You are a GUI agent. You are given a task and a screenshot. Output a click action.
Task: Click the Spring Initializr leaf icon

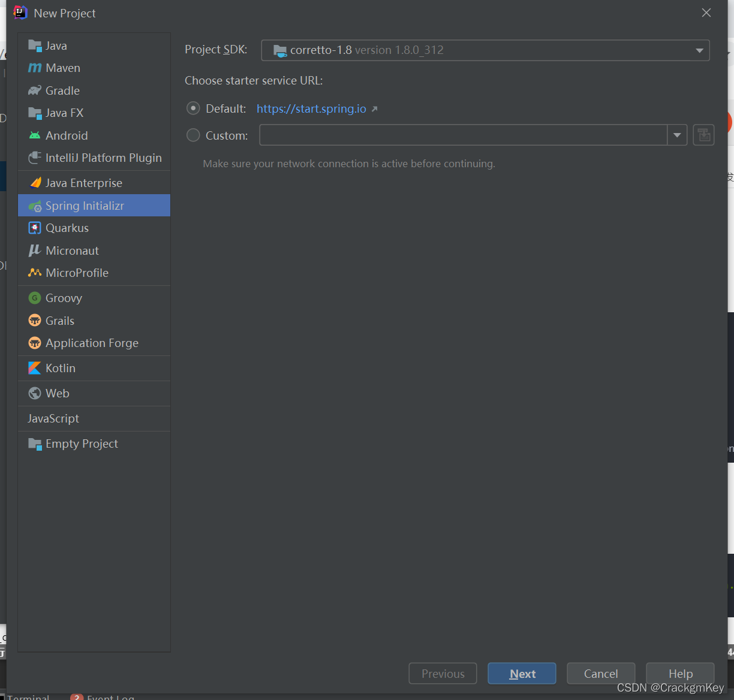[x=35, y=206]
